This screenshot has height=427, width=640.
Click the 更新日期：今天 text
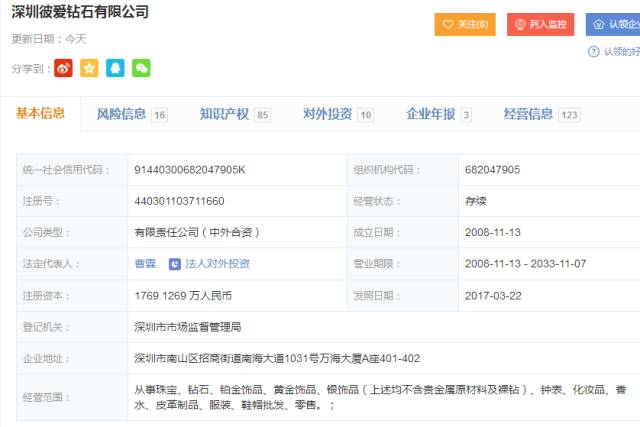coord(49,39)
